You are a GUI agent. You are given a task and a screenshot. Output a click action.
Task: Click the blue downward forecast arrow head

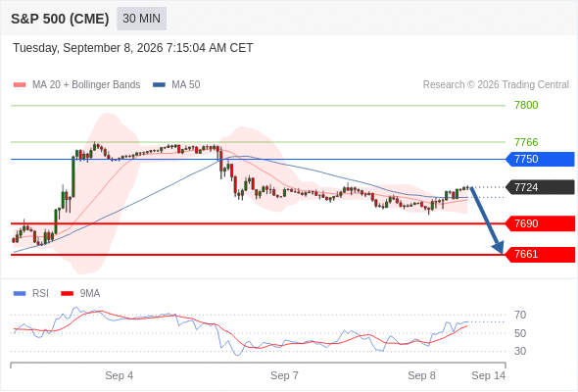pyautogui.click(x=499, y=248)
